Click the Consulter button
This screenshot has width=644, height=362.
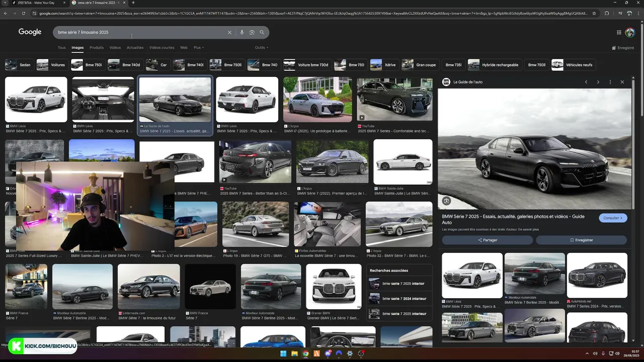tap(613, 218)
